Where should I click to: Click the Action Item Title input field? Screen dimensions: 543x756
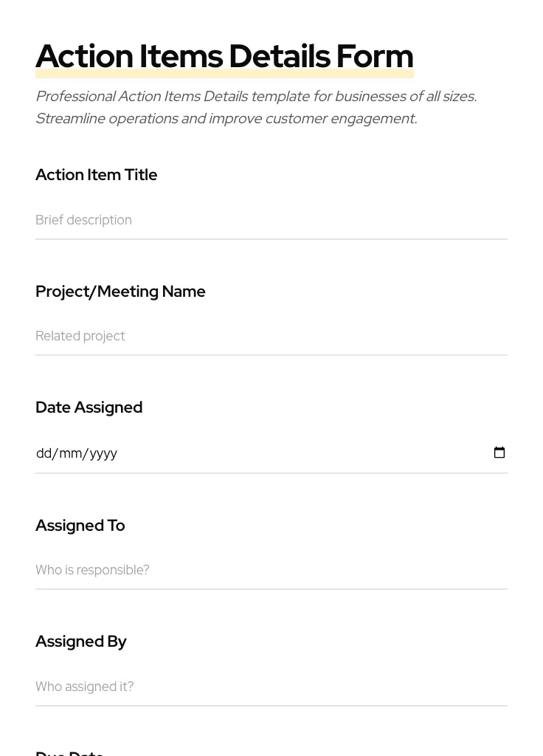(x=271, y=220)
